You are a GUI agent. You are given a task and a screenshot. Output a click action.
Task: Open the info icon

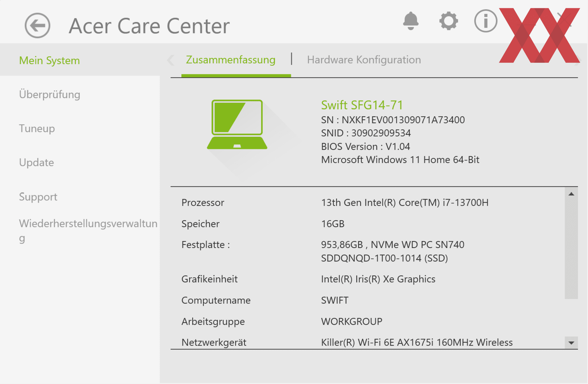click(486, 21)
